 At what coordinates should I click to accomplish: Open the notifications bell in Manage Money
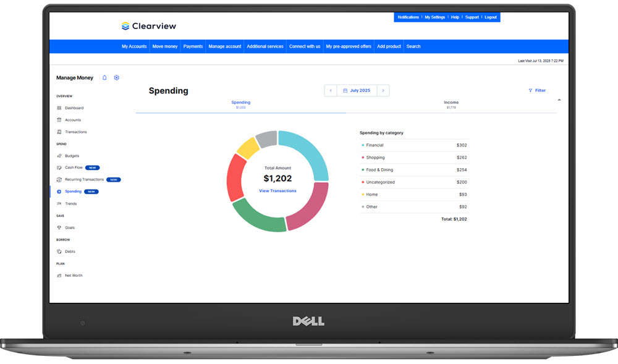click(104, 77)
